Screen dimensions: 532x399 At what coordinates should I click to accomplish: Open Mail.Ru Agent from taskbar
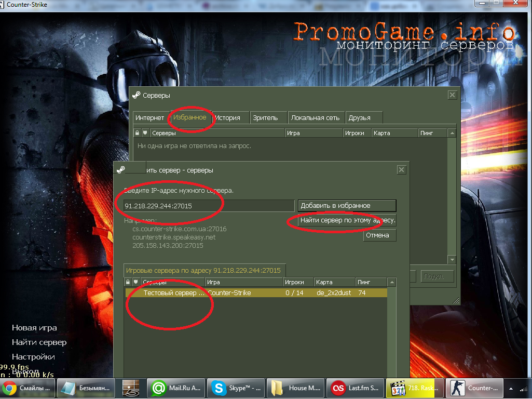click(x=176, y=388)
